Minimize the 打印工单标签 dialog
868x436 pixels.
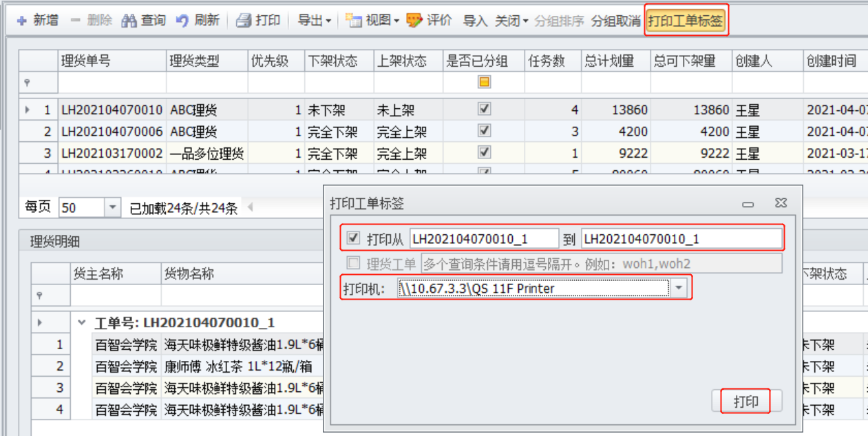(x=748, y=204)
